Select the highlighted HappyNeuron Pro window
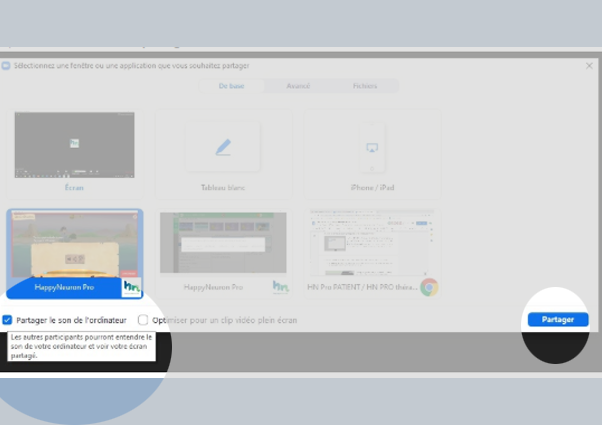Image resolution: width=602 pixels, height=425 pixels. point(74,254)
